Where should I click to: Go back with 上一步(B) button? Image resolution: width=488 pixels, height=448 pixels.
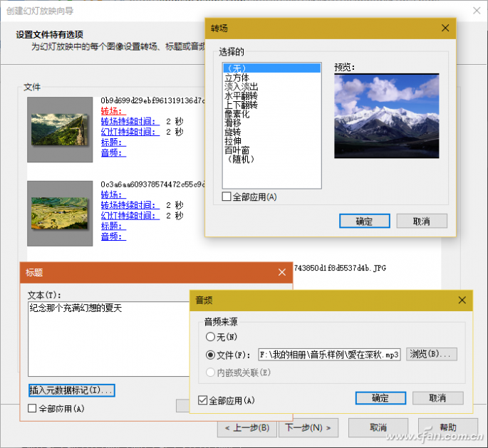(x=247, y=428)
